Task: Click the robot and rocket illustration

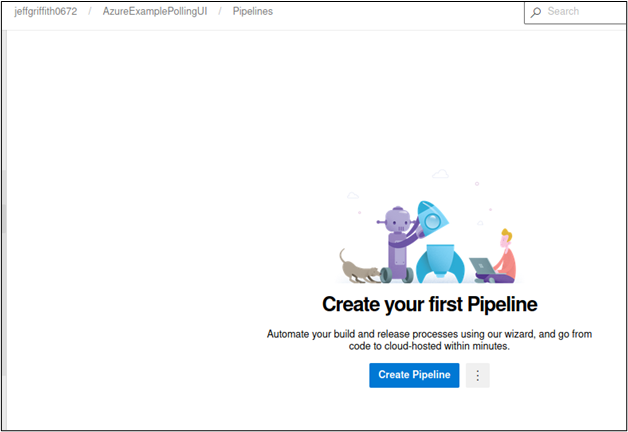Action: pos(429,226)
